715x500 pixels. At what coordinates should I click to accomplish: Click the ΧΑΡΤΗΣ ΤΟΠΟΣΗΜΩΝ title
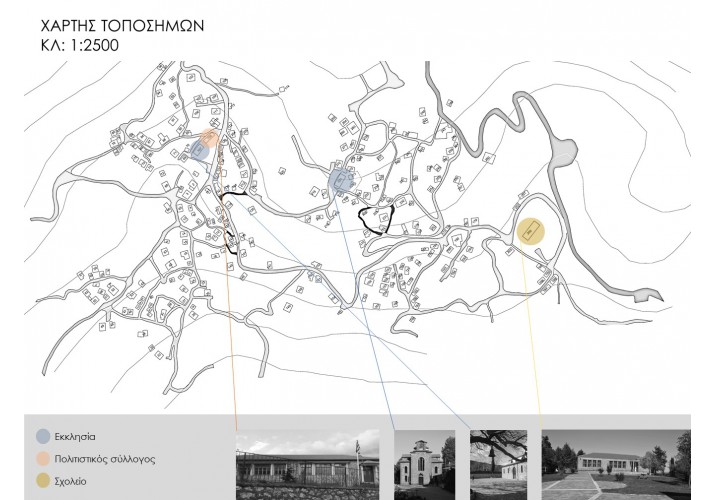[122, 26]
